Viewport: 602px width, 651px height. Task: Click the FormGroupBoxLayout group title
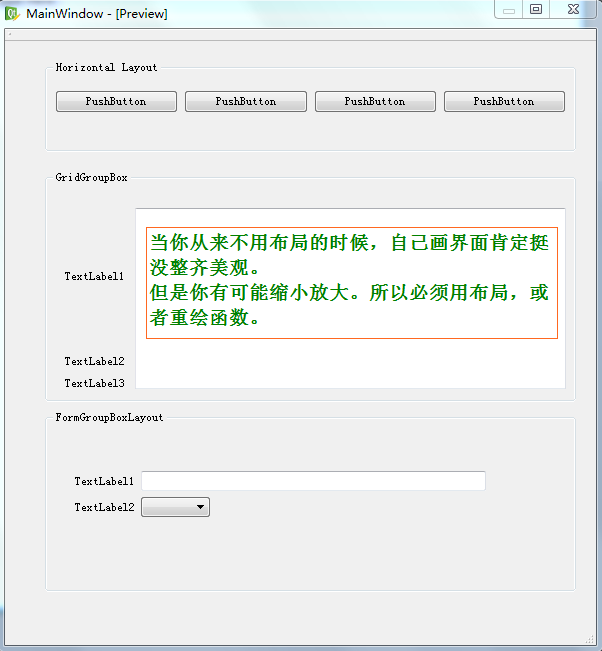pos(109,418)
